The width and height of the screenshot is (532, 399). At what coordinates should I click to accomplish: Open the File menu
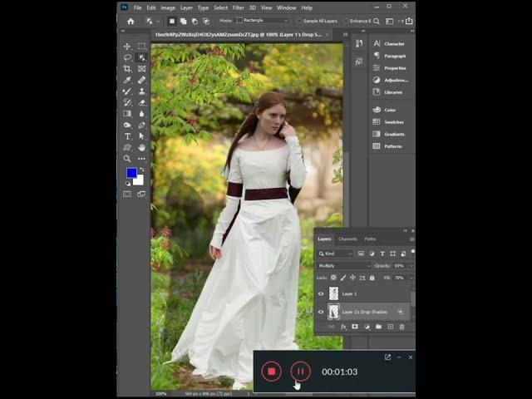pyautogui.click(x=137, y=7)
